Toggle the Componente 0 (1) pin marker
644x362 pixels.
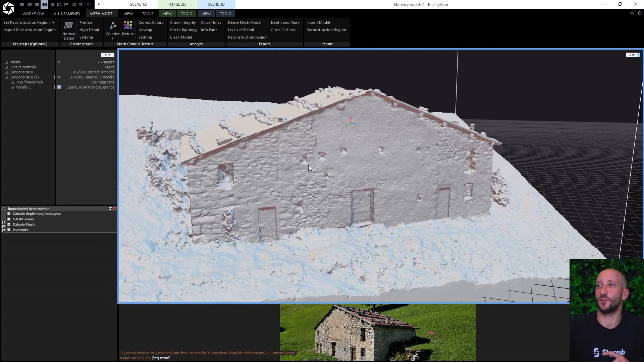[59, 77]
